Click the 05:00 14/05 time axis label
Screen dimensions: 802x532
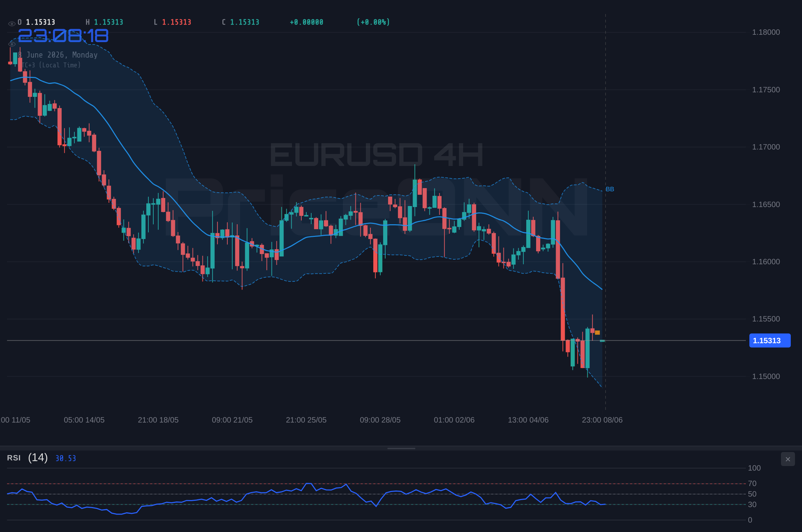pyautogui.click(x=84, y=420)
